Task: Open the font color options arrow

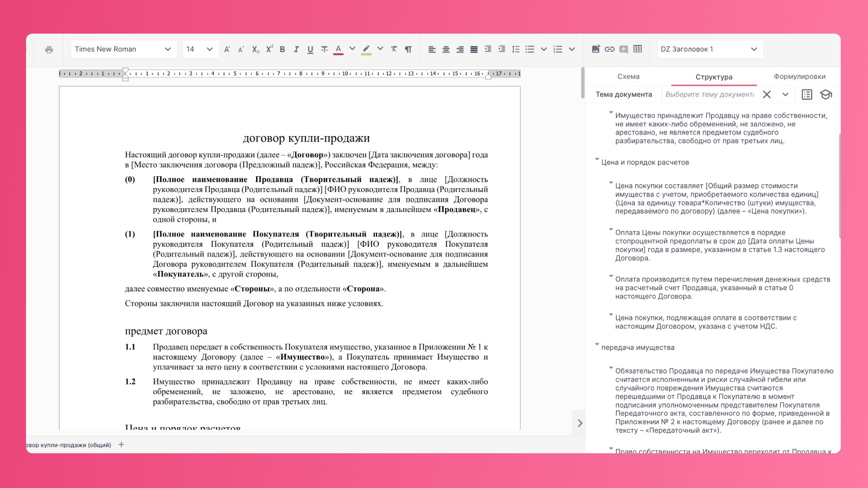Action: tap(352, 49)
